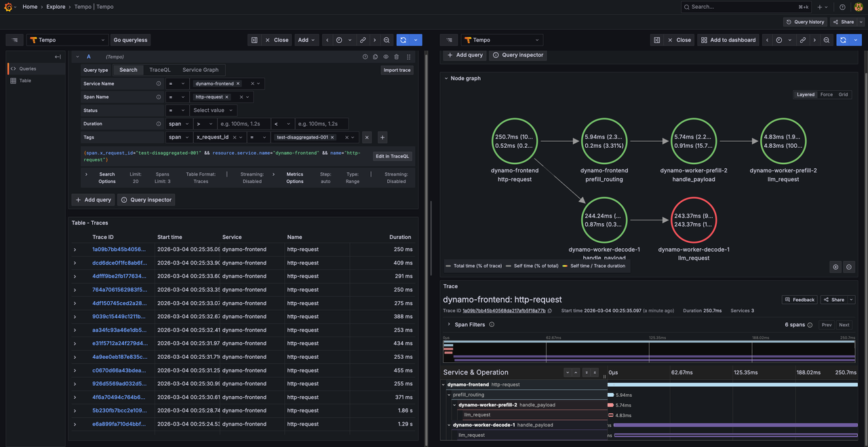The width and height of the screenshot is (868, 447).
Task: Switch node graph to Grid layout
Action: click(843, 94)
